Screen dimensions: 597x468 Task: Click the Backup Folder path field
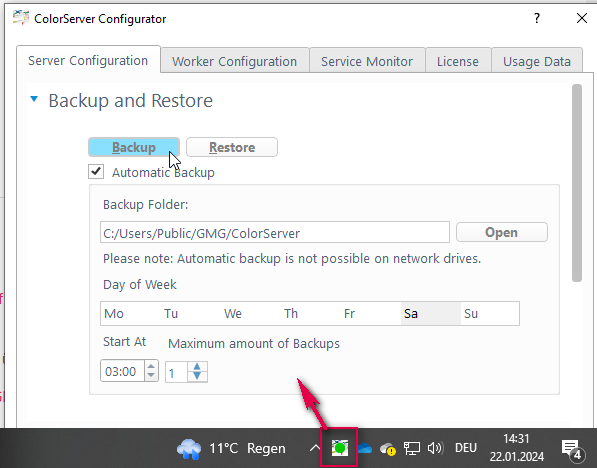click(x=275, y=232)
